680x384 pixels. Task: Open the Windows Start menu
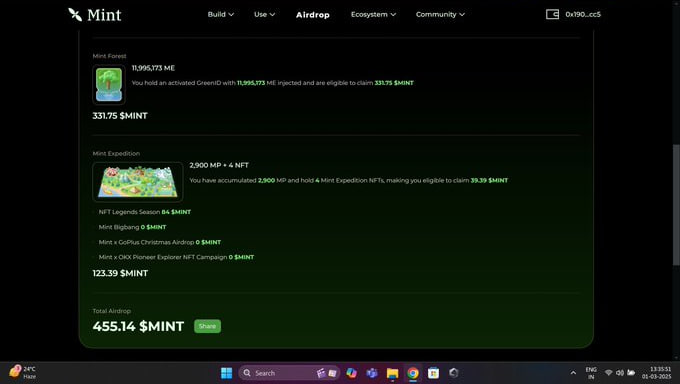226,373
